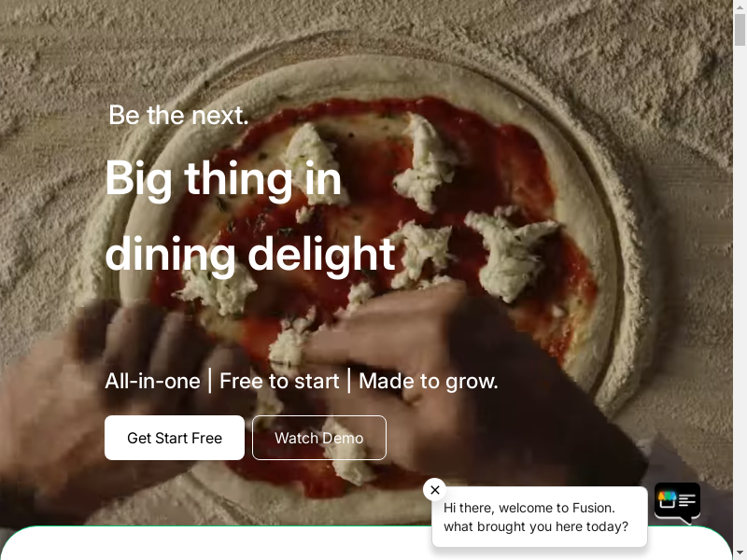747x560 pixels.
Task: Click the 'All-in-one' label
Action: (x=152, y=381)
